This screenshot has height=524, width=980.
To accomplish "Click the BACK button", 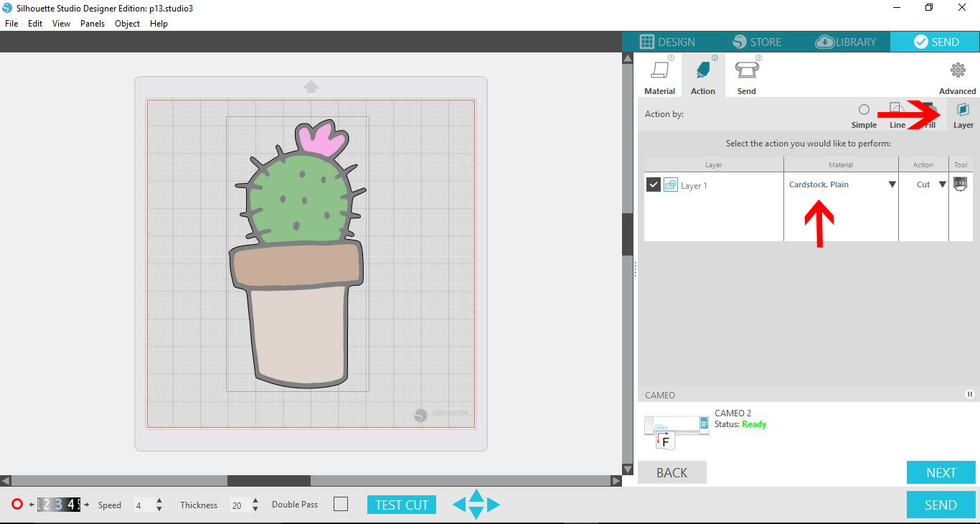I will pyautogui.click(x=672, y=472).
